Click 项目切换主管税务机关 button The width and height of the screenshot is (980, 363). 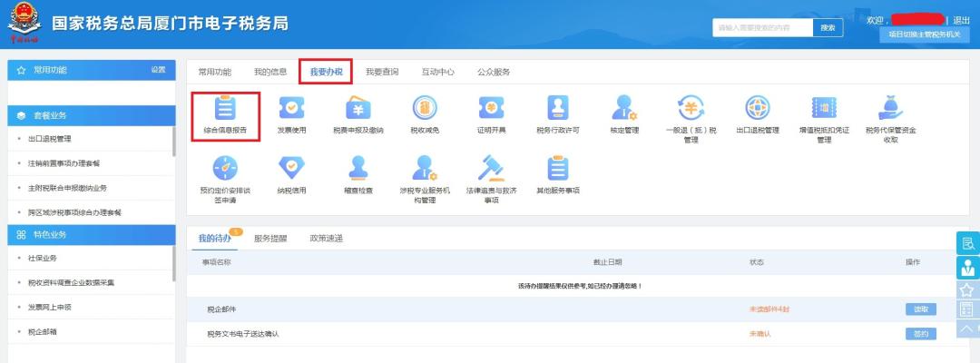click(925, 35)
